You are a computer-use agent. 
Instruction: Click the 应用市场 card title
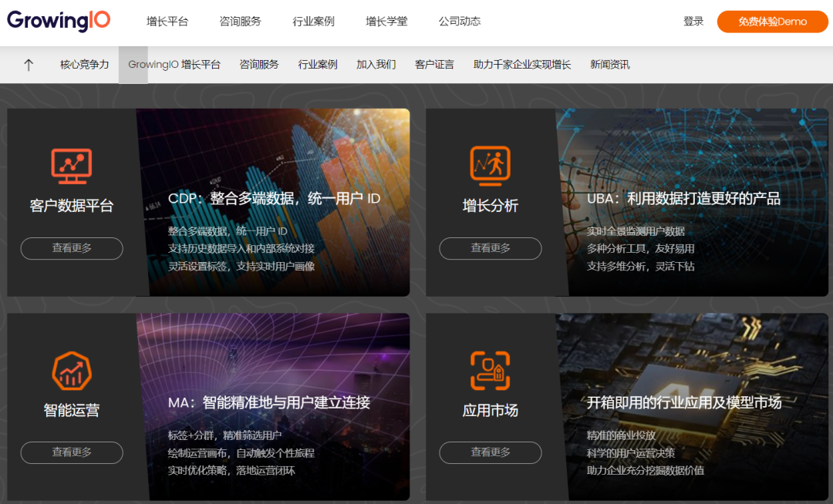tap(491, 410)
